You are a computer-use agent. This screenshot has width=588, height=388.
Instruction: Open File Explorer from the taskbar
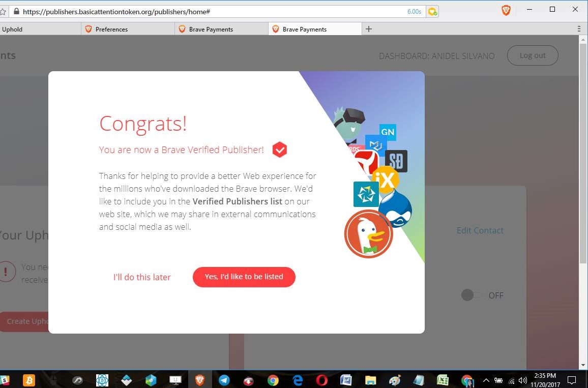(370, 380)
